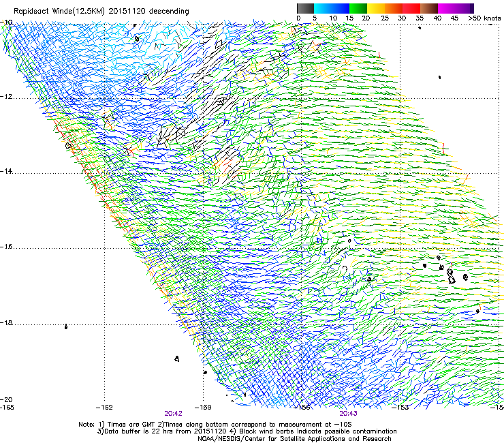The height and width of the screenshot is (443, 504).
Task: Click the '-16' latitude axis label
Action: (6, 247)
